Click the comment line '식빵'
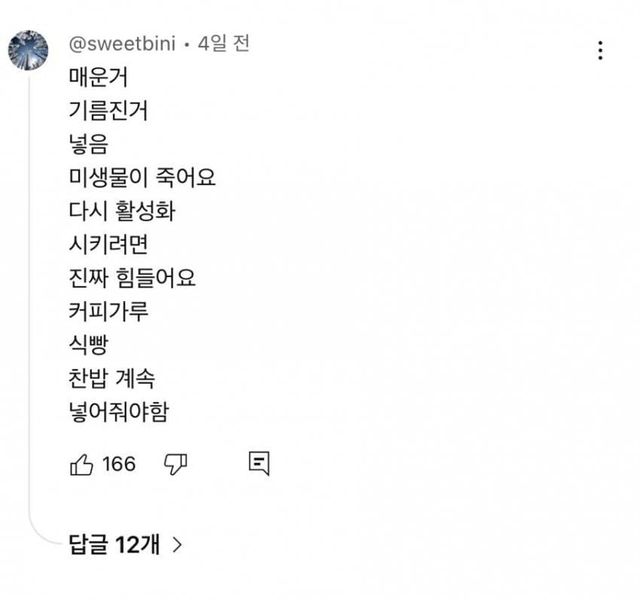This screenshot has height=600, width=640. (x=89, y=346)
